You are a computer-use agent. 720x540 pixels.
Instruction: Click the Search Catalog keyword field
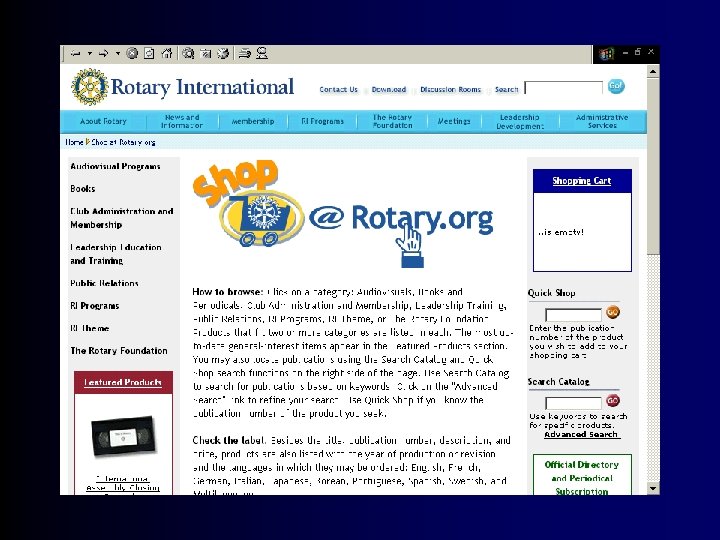(573, 403)
